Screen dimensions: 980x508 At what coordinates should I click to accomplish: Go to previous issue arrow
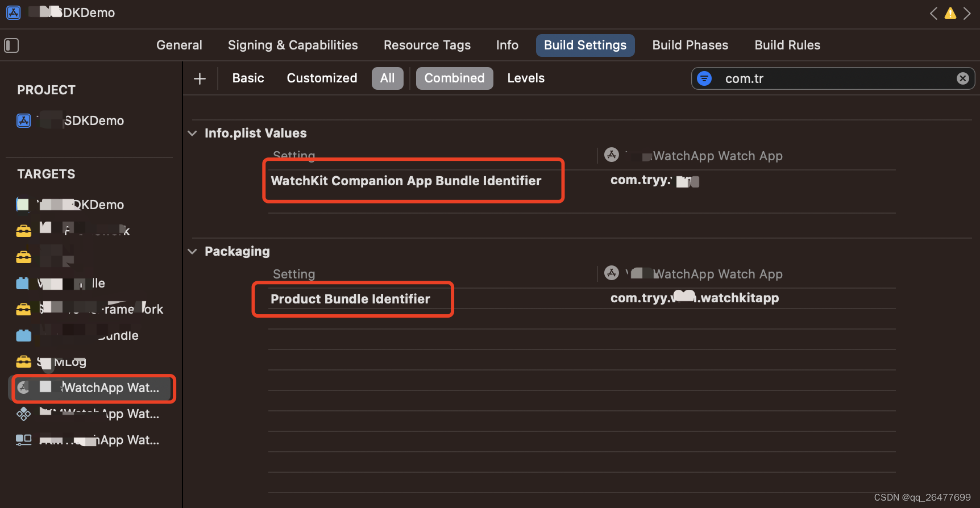[x=933, y=13]
